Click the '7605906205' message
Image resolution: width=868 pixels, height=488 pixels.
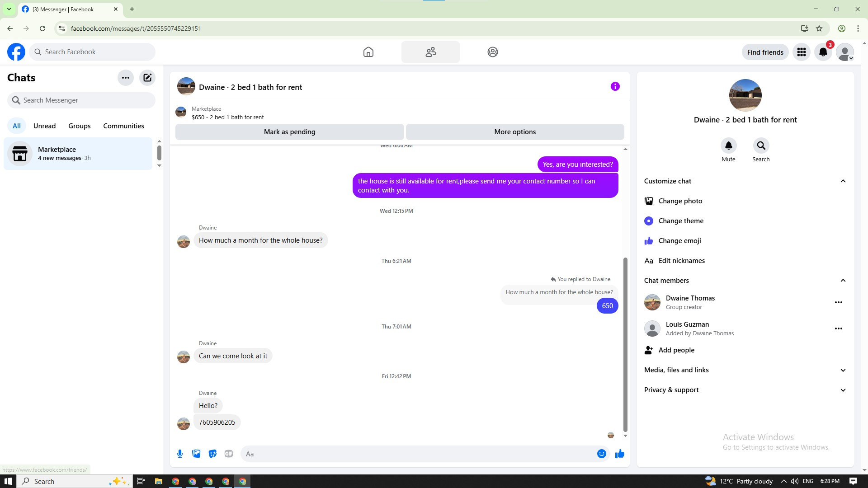(217, 422)
